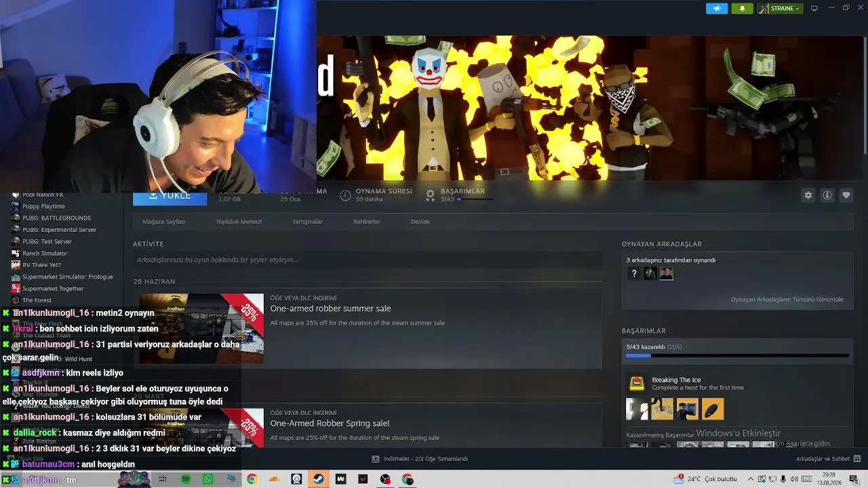The height and width of the screenshot is (488, 868).
Task: Open the Destek tab
Action: (x=420, y=222)
